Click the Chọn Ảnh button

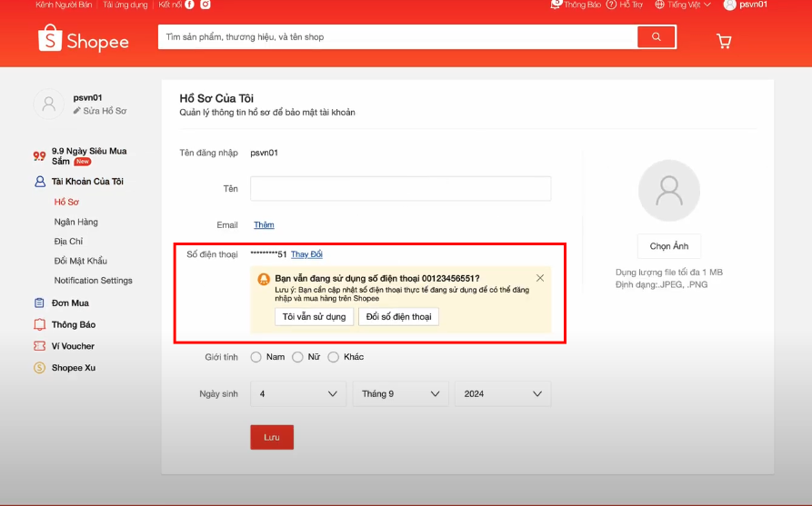(x=669, y=246)
